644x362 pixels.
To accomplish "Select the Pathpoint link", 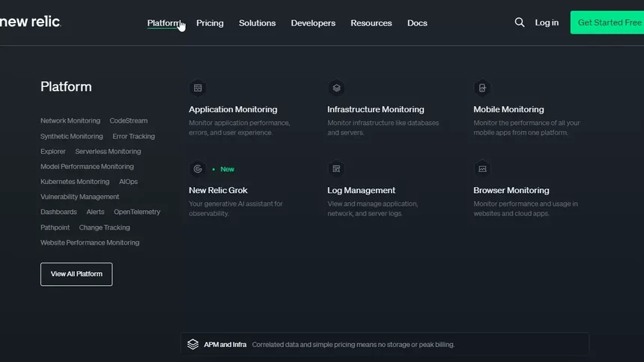I will [x=55, y=227].
